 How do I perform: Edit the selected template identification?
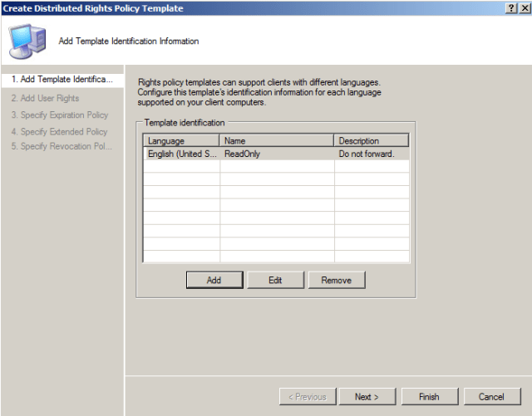[275, 281]
